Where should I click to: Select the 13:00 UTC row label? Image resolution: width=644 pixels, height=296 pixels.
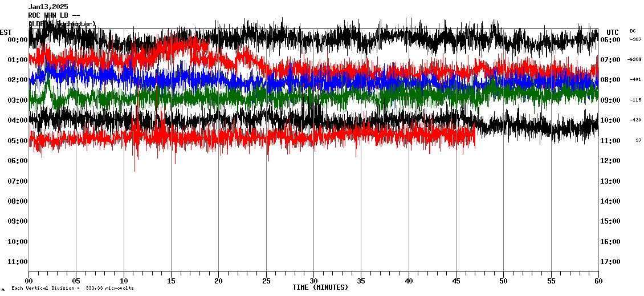tap(610, 181)
